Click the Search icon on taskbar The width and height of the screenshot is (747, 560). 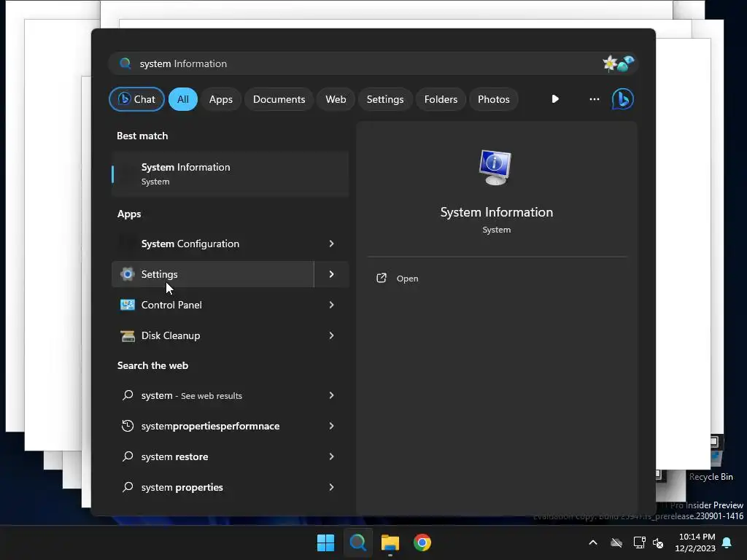pos(357,542)
